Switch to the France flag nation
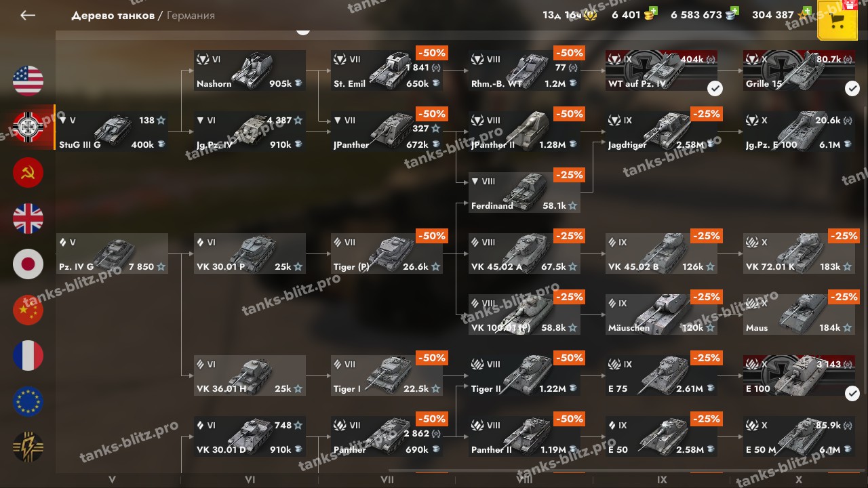This screenshot has width=868, height=488. click(x=28, y=356)
